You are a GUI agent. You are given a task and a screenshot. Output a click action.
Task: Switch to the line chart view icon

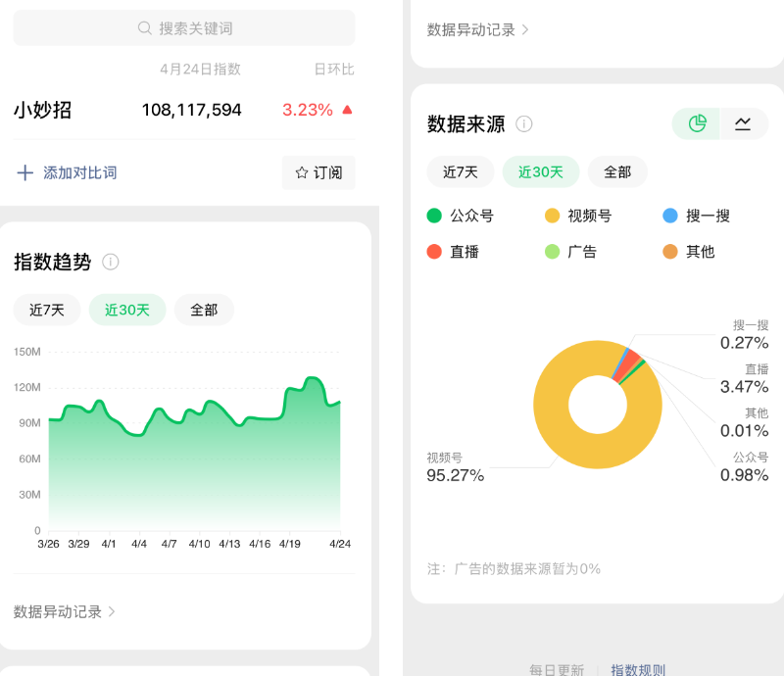pyautogui.click(x=743, y=124)
